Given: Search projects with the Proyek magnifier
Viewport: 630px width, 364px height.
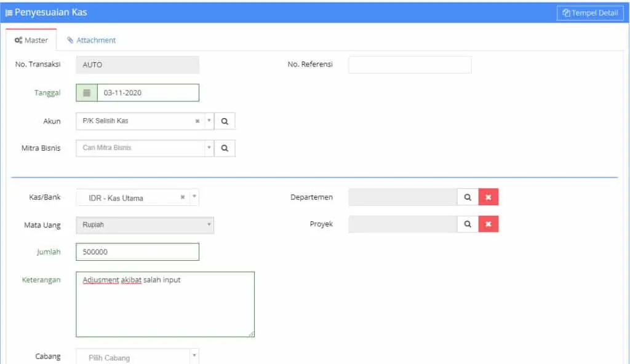Looking at the screenshot, I should click(x=468, y=224).
